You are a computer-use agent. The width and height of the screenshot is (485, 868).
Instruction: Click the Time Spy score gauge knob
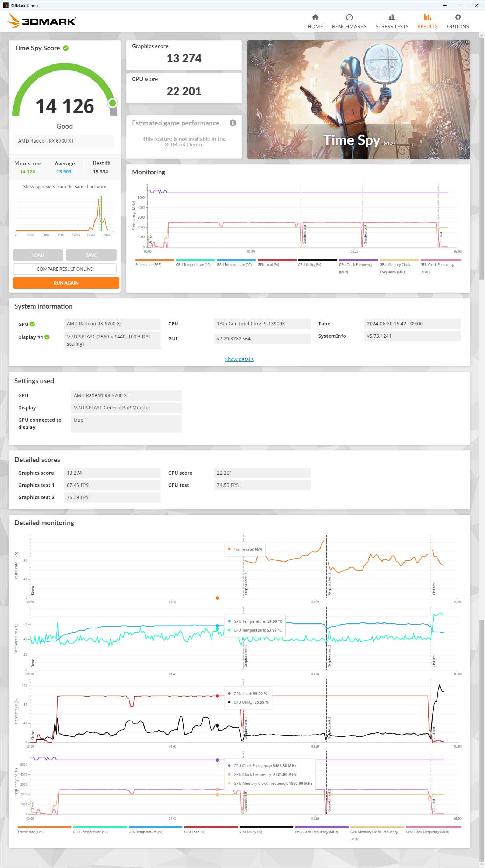[x=112, y=103]
